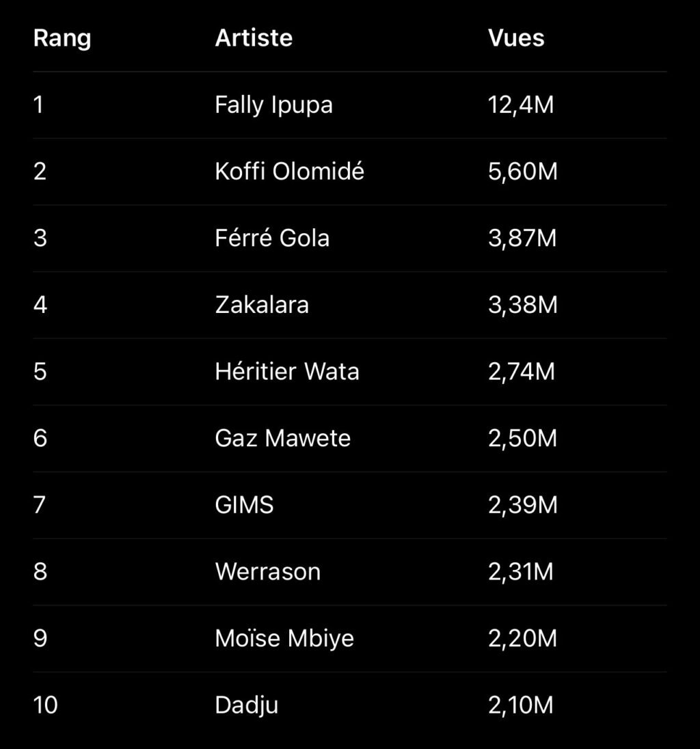Click the Artiste column header

[x=254, y=38]
